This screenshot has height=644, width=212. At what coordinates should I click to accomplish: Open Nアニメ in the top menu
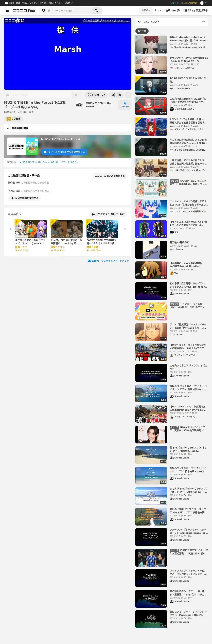(x=59, y=3)
